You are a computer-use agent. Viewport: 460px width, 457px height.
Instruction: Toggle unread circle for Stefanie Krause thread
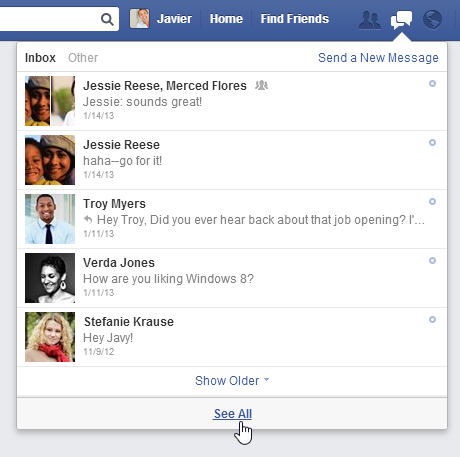tap(432, 320)
